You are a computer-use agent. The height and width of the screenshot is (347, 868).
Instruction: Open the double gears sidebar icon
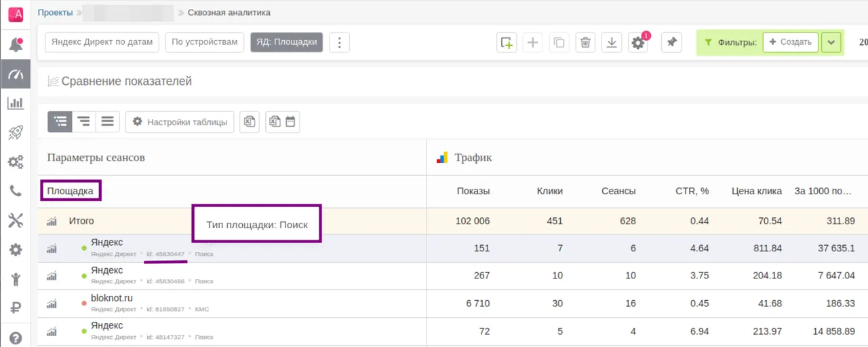(x=16, y=162)
